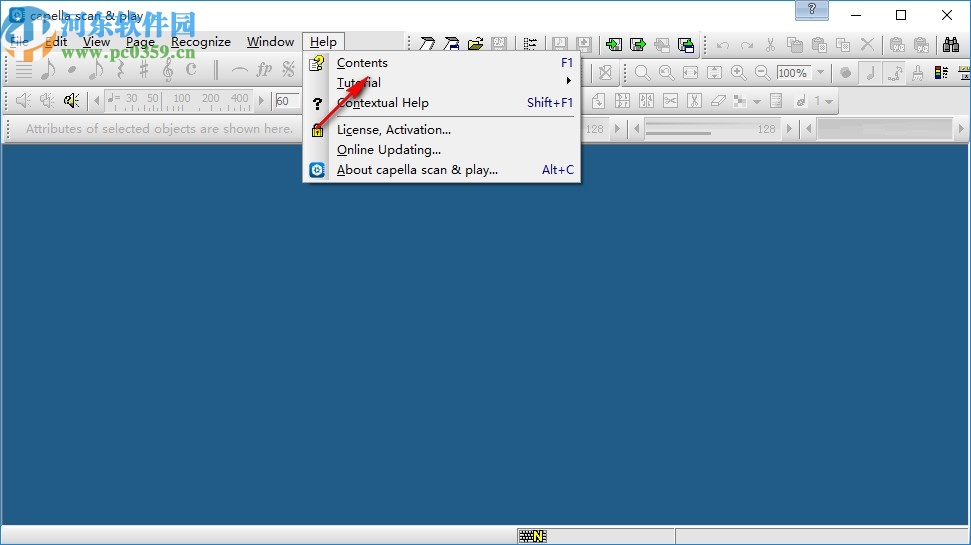Click the barline tool icon
The height and width of the screenshot is (545, 971).
pos(216,69)
